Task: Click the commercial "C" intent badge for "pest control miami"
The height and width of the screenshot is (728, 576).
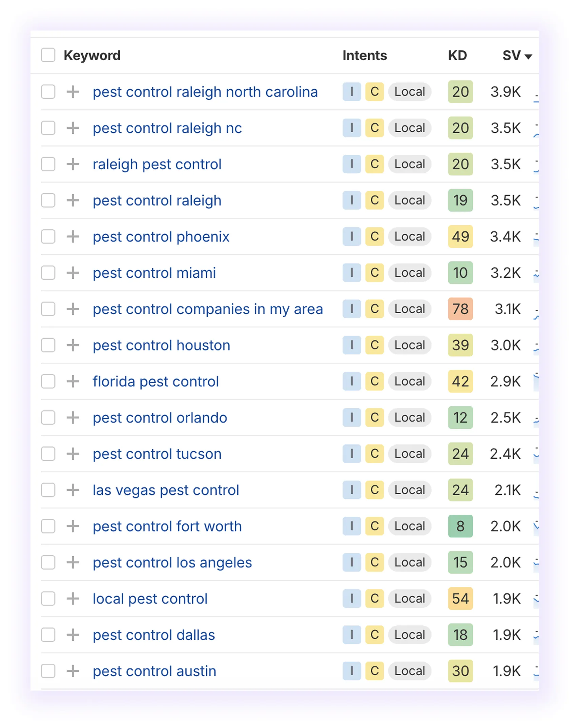Action: (374, 273)
